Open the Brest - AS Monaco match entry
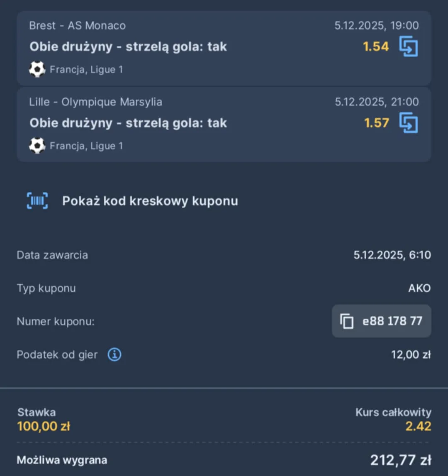The height and width of the screenshot is (476, 448). point(77,25)
